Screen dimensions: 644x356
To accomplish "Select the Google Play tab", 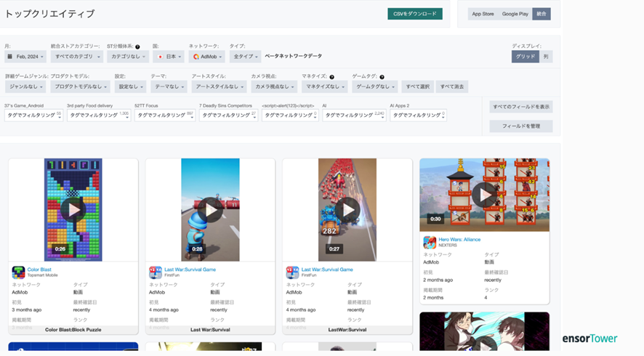I will [515, 14].
